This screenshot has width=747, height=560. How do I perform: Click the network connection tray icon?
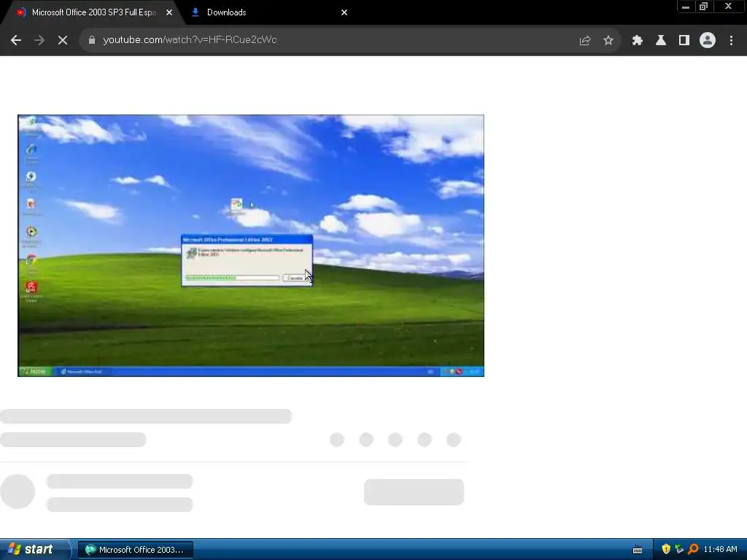(x=679, y=549)
